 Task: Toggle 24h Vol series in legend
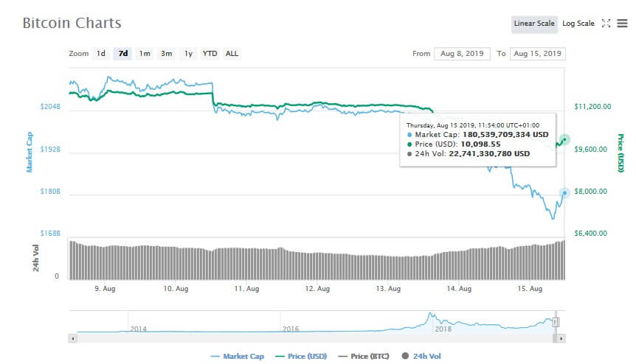pyautogui.click(x=421, y=357)
